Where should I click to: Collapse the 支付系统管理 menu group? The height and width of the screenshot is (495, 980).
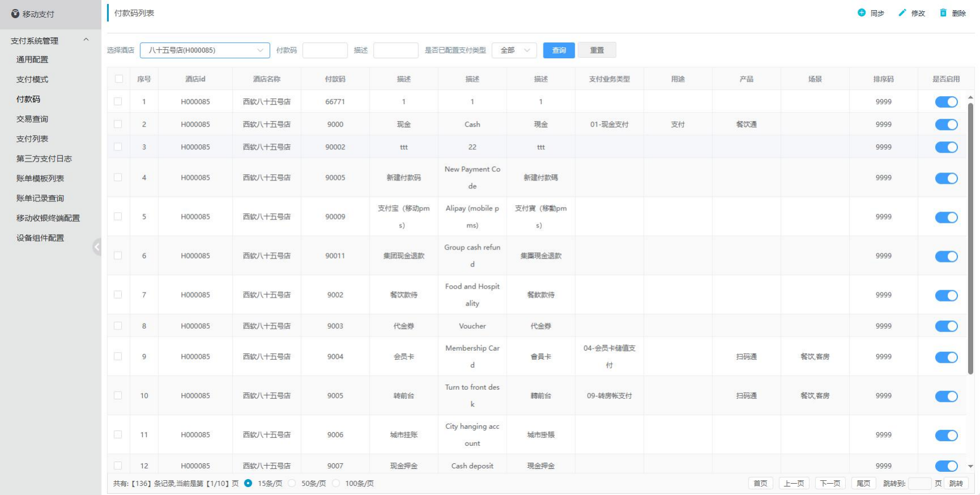tap(86, 40)
